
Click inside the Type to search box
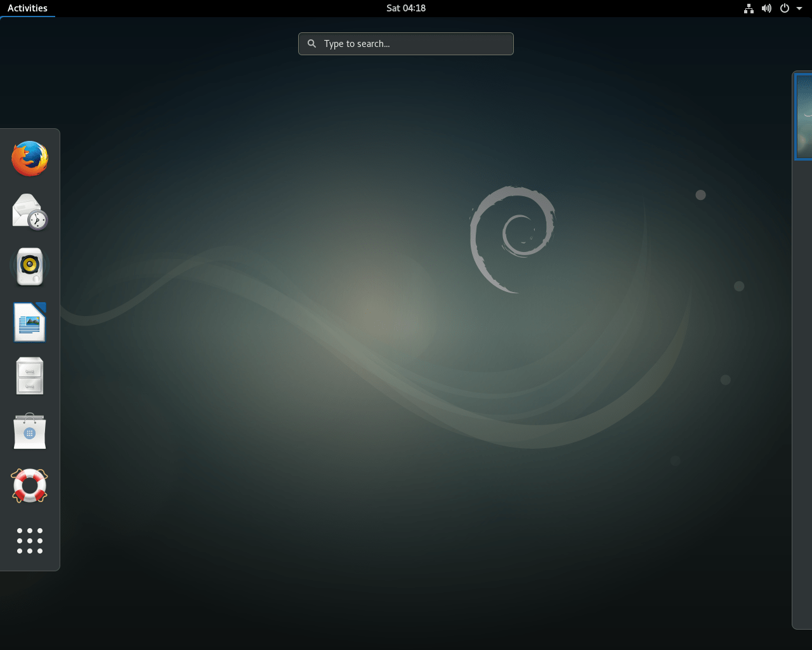(x=405, y=44)
